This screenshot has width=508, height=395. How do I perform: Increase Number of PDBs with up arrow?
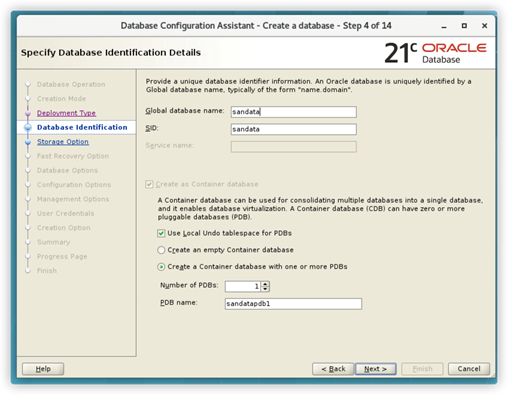265,284
